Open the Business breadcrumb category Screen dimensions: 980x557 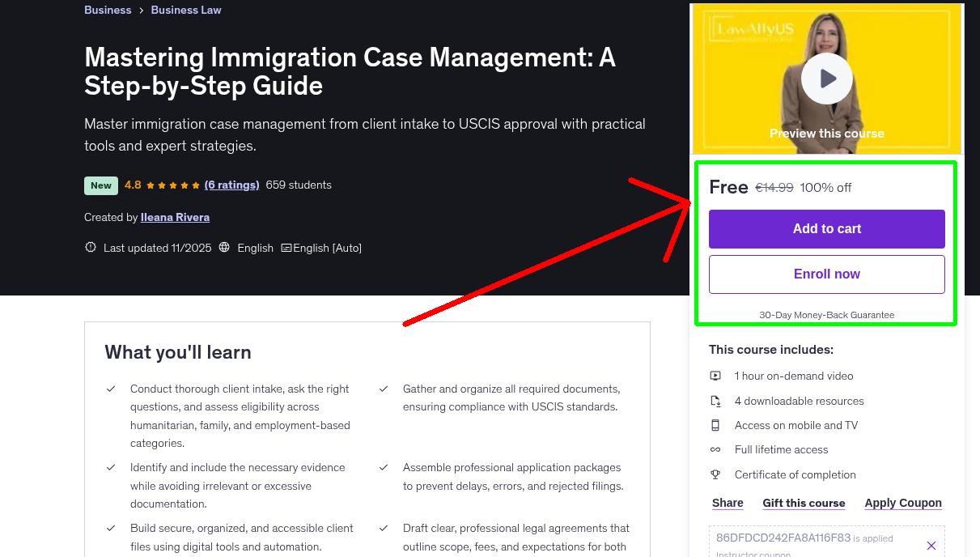click(x=108, y=10)
